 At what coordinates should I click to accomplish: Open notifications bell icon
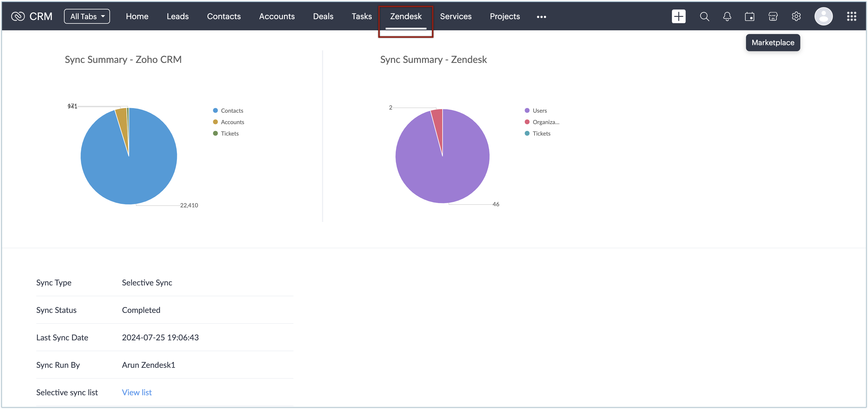pyautogui.click(x=727, y=16)
